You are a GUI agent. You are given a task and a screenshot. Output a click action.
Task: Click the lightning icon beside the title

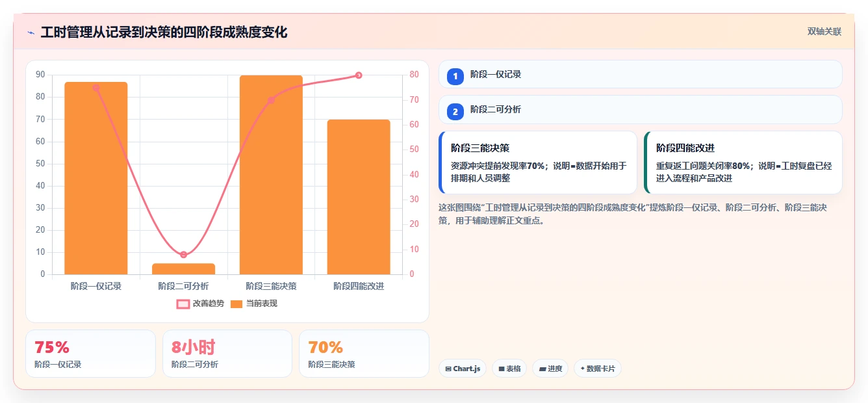tap(31, 32)
